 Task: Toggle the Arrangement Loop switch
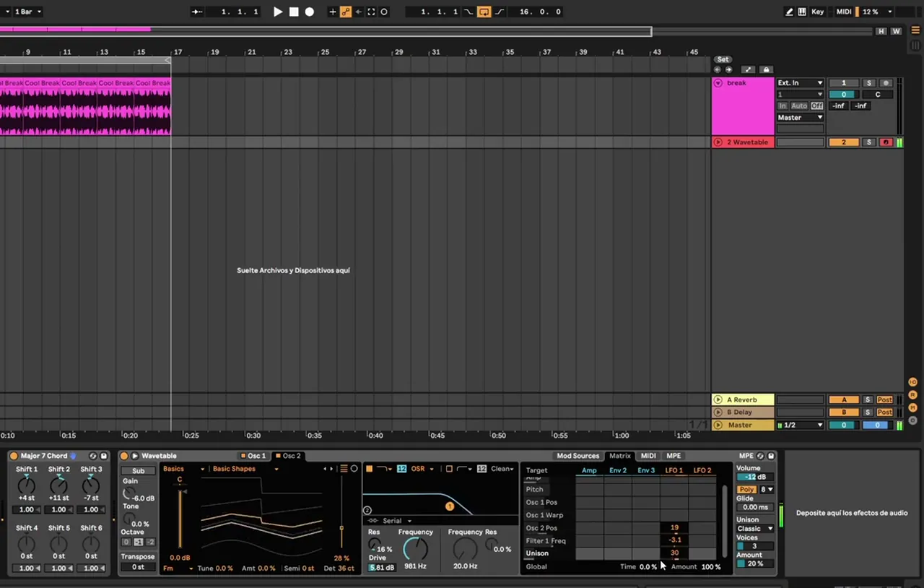click(x=484, y=12)
